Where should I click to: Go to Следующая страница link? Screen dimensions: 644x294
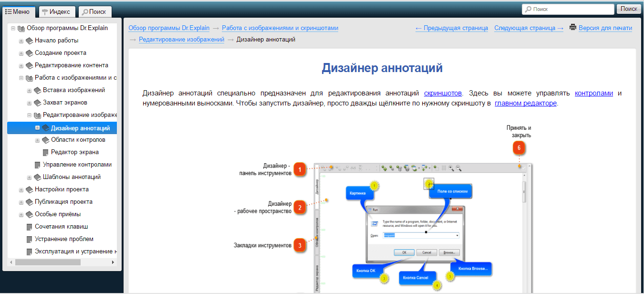pyautogui.click(x=529, y=28)
